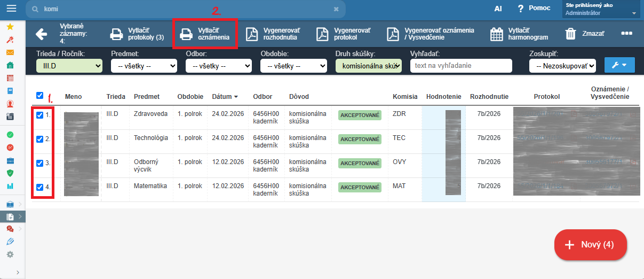
Task: Click Vygenerovať oznámenia / Vysvedčenie
Action: pos(430,34)
